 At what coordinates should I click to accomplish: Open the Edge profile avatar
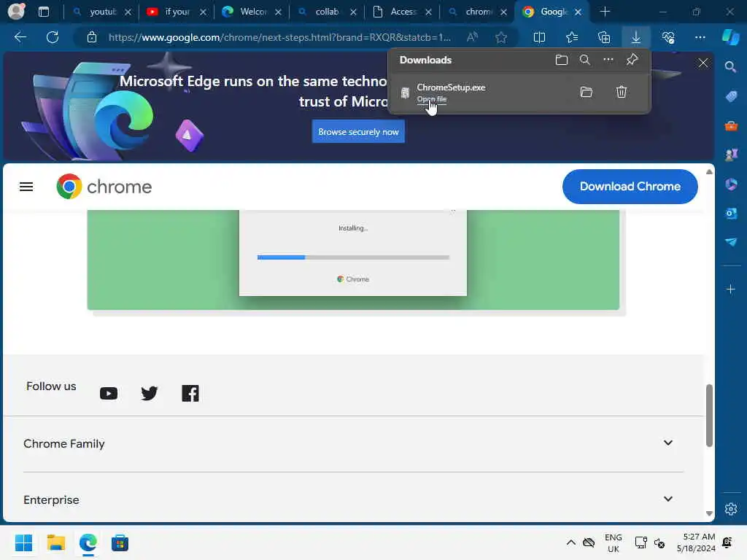(x=16, y=11)
